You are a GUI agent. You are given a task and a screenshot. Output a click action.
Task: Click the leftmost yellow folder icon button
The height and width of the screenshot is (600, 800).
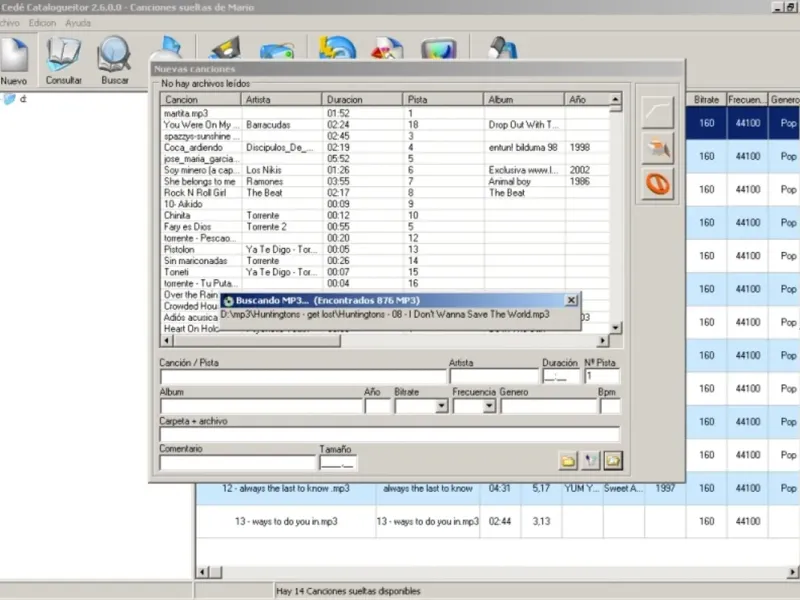tap(568, 460)
